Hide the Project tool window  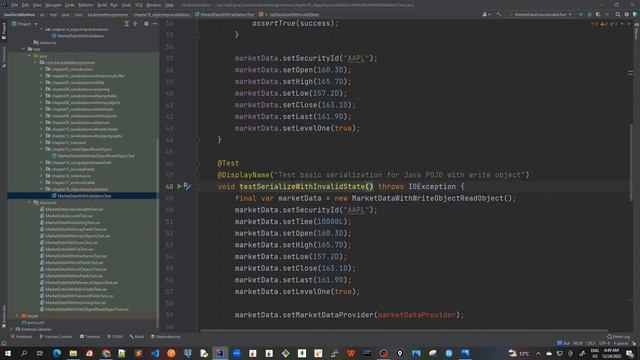point(155,24)
